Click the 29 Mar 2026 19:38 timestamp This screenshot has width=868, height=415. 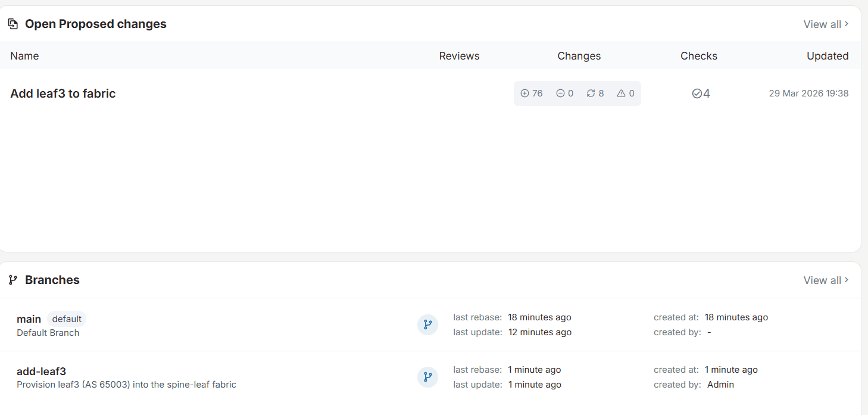coord(809,93)
